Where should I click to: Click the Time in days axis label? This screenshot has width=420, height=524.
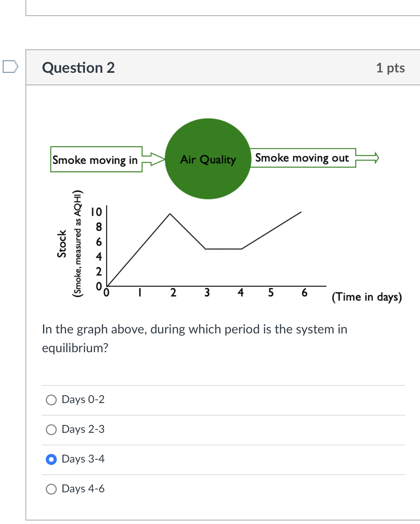coord(367,297)
